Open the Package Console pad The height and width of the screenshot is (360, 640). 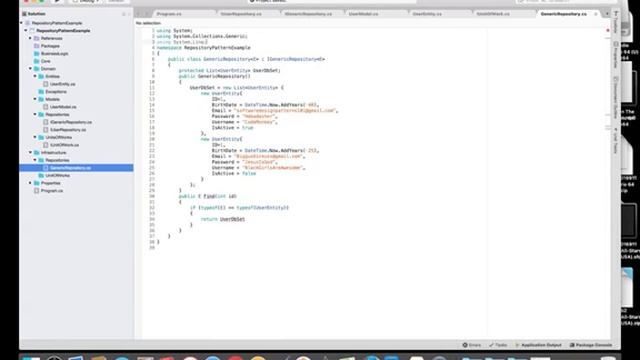pyautogui.click(x=591, y=345)
